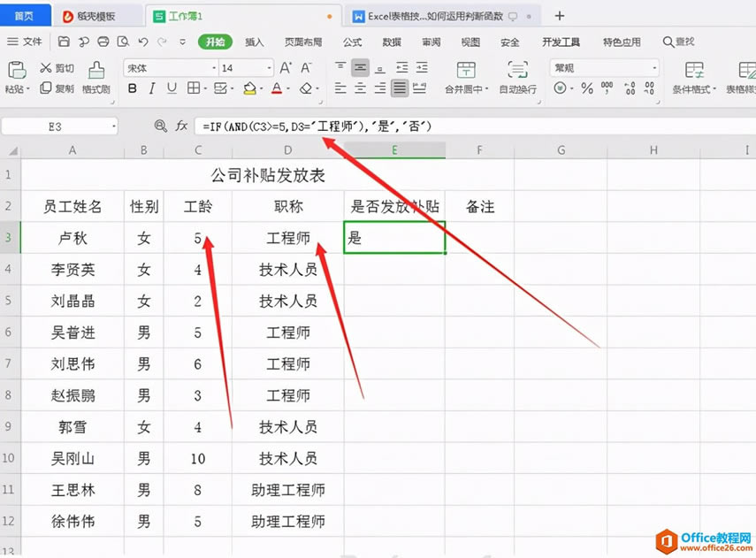Expand the font color dropdown arrow
The height and width of the screenshot is (558, 756).
(288, 88)
